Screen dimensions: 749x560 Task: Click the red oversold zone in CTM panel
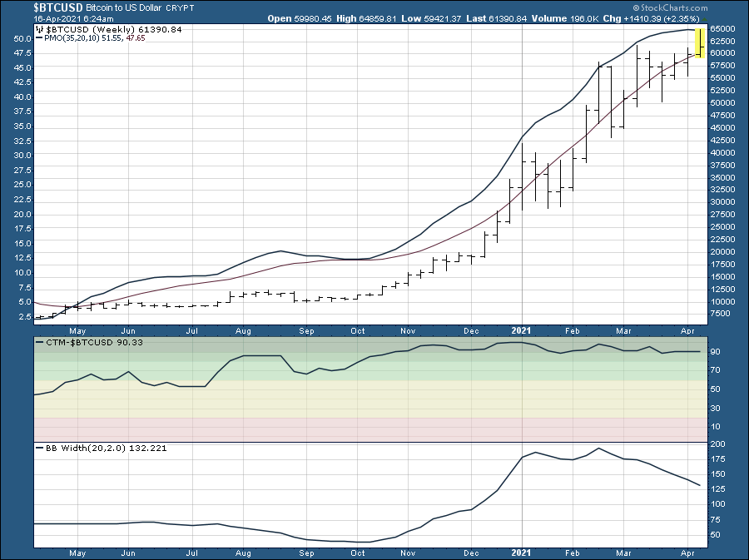point(366,424)
